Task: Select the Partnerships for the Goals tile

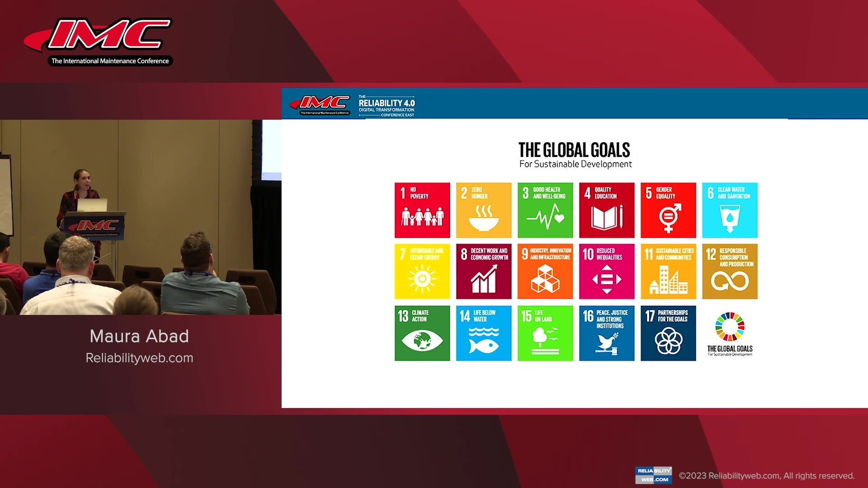Action: coord(668,333)
